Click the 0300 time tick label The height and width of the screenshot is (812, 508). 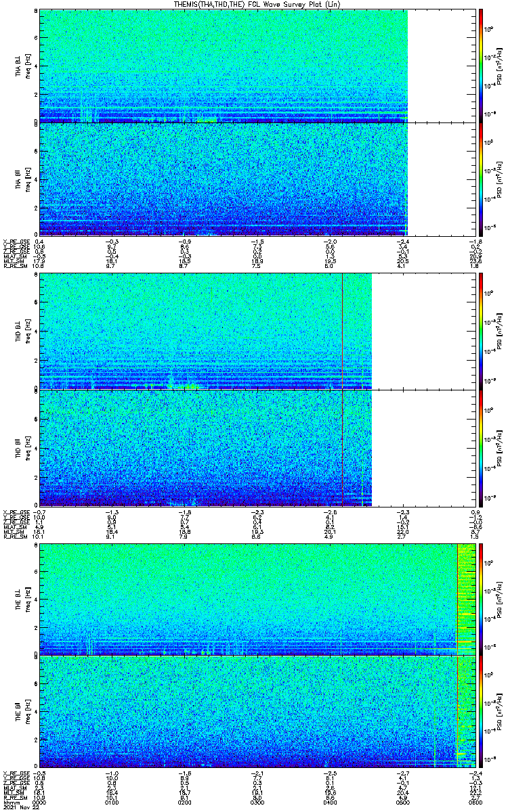256,803
